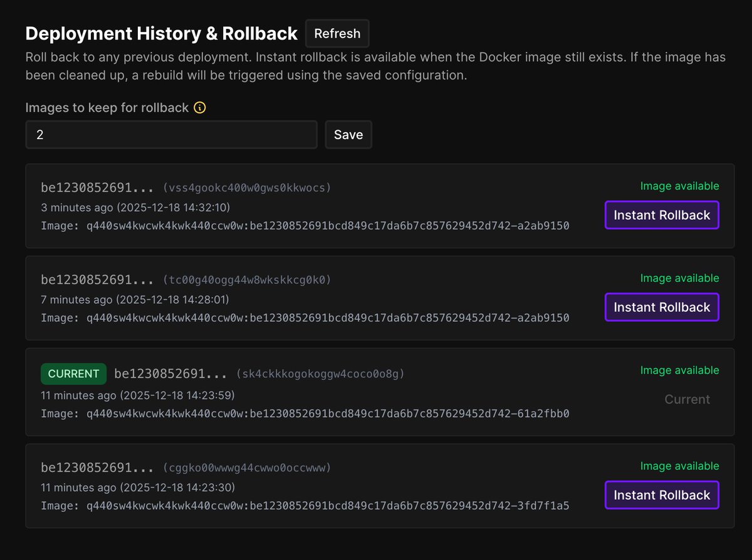This screenshot has height=560, width=752.
Task: Click the deployment ID sk4ckkkogokoggw4coco0o8g
Action: [320, 374]
